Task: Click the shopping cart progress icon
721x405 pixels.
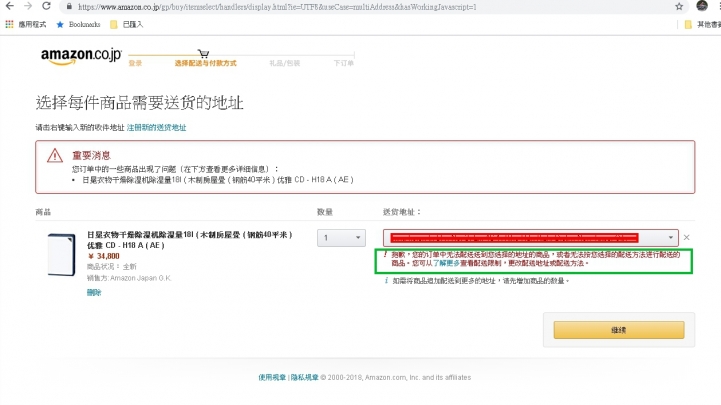Action: click(203, 54)
